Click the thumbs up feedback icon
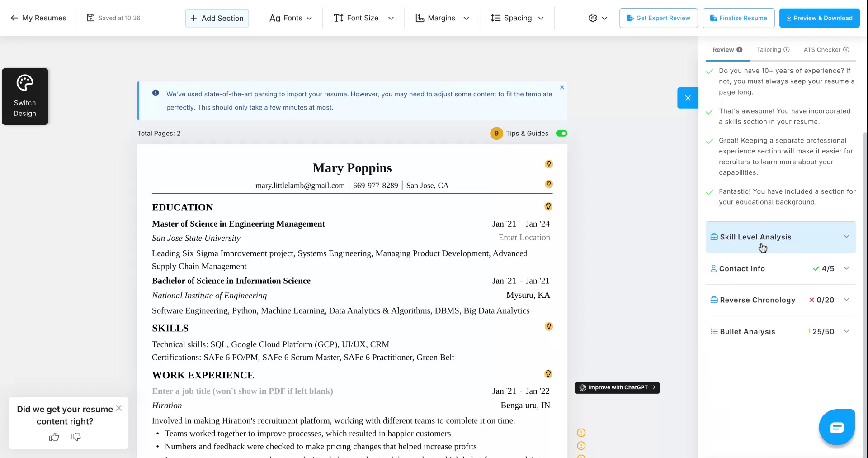This screenshot has width=868, height=458. (54, 437)
